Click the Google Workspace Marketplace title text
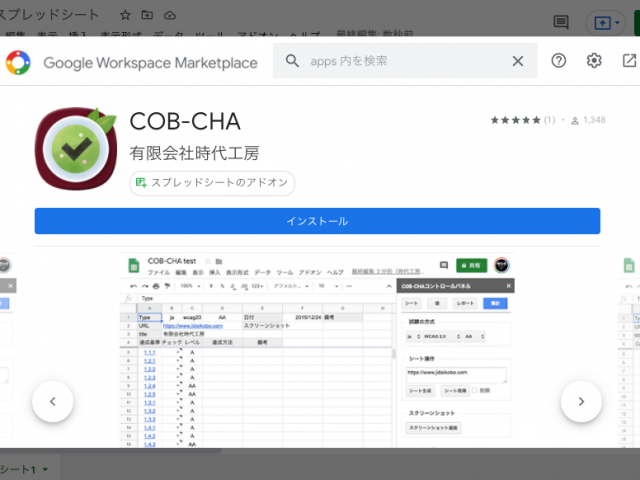Viewport: 640px width, 480px height. 151,63
